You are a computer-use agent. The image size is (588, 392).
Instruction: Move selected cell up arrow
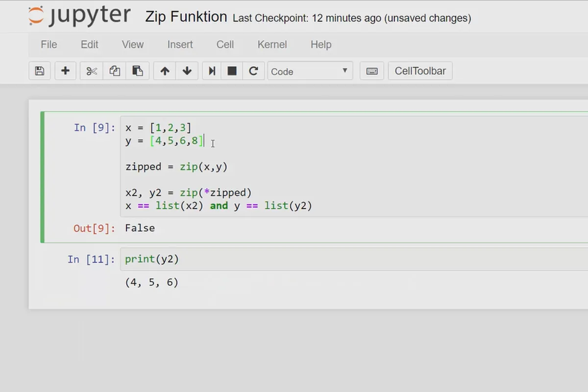pyautogui.click(x=165, y=71)
